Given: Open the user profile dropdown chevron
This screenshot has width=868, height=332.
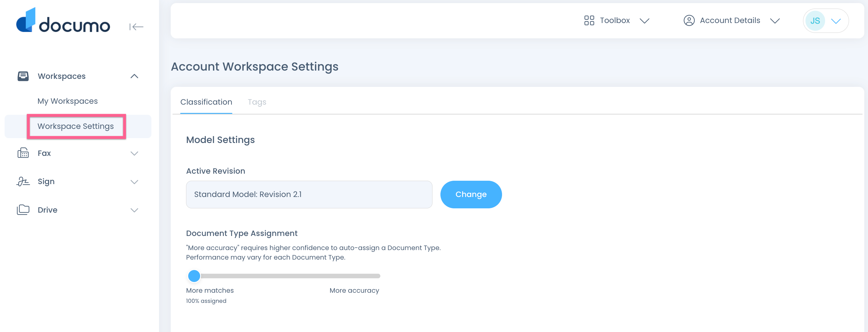Looking at the screenshot, I should pyautogui.click(x=836, y=21).
